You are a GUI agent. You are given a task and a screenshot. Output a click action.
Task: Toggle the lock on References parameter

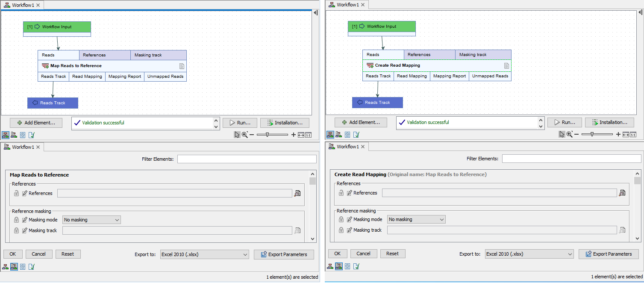(x=16, y=193)
